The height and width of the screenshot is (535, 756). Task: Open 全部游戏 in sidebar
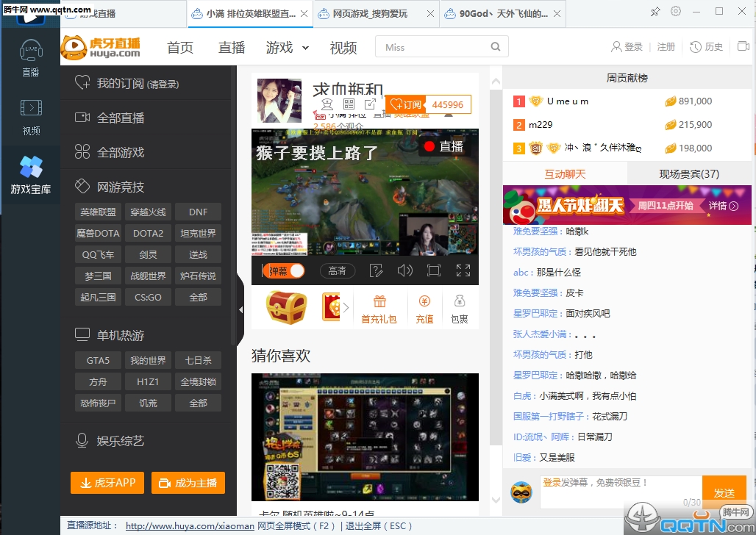coord(110,152)
